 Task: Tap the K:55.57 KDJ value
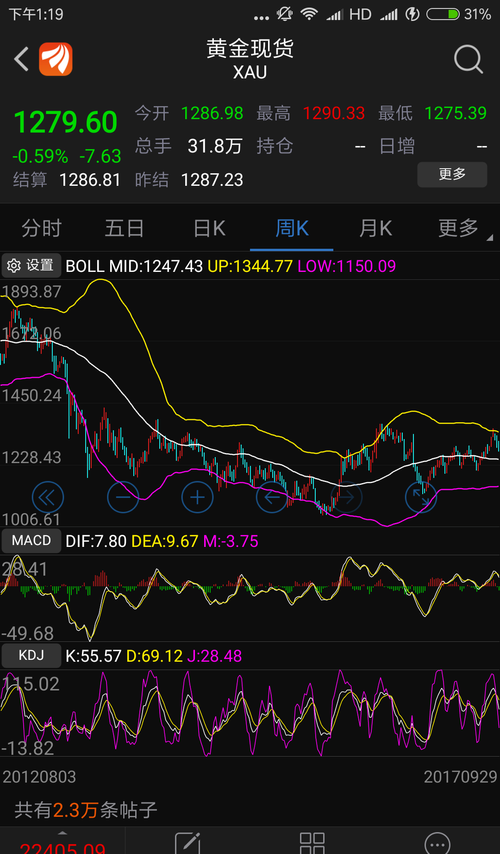94,656
